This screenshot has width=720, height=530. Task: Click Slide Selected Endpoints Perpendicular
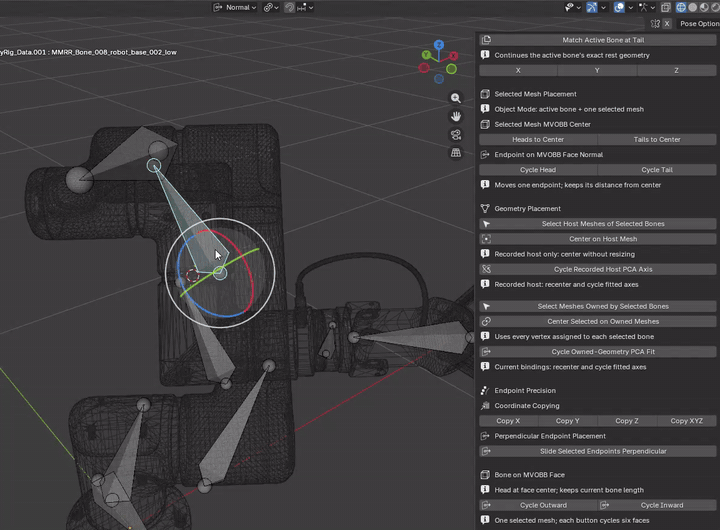[597, 451]
